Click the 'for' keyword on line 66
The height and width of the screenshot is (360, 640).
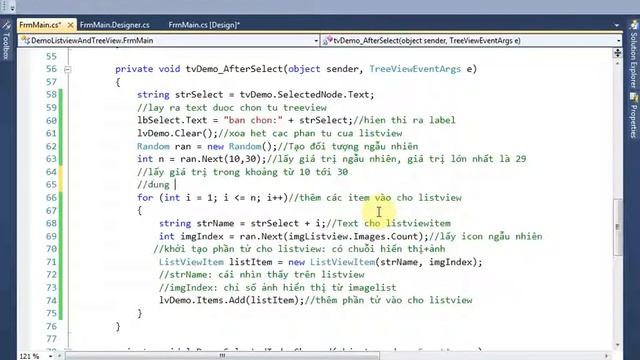145,198
